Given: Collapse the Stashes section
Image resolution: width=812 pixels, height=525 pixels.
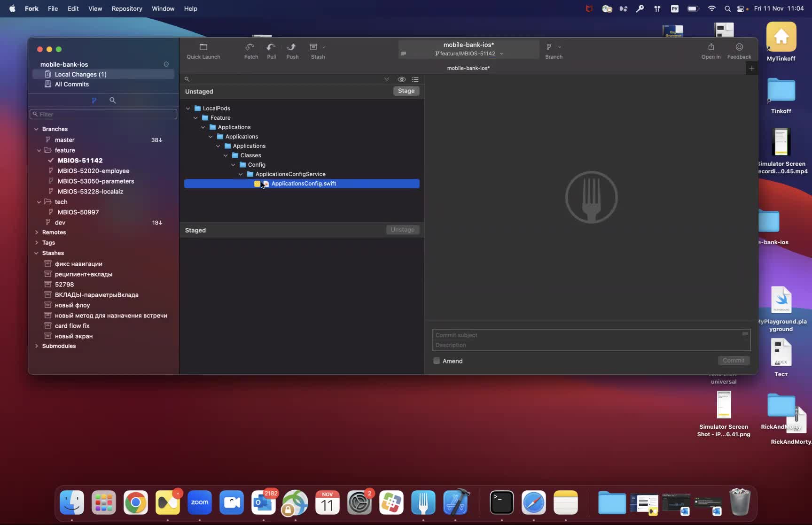Looking at the screenshot, I should tap(36, 253).
